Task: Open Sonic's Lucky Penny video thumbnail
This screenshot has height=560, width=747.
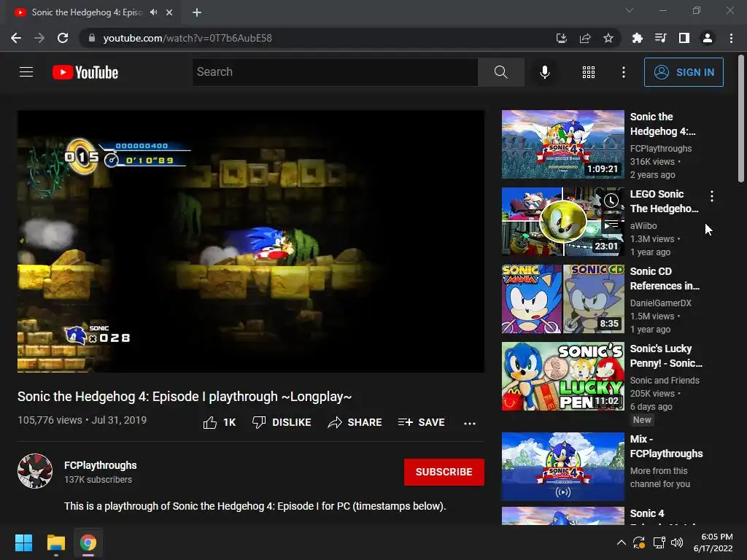Action: 562,376
